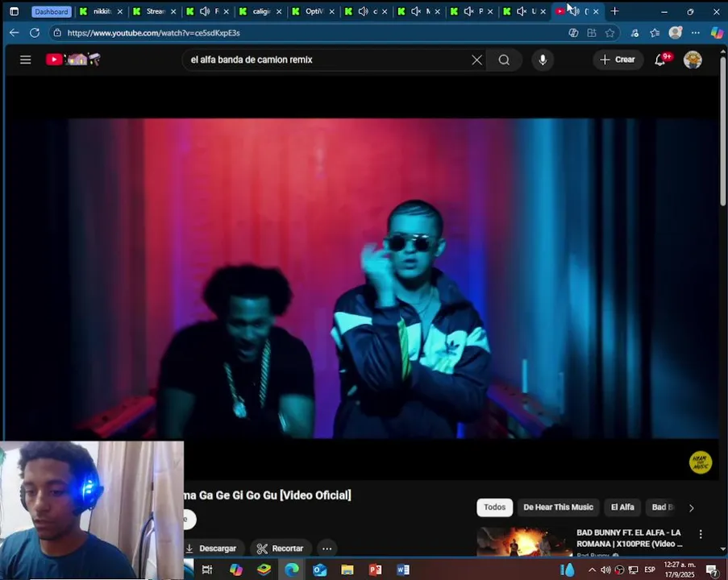This screenshot has height=580, width=728.
Task: Go back with the browser arrow
Action: (14, 33)
